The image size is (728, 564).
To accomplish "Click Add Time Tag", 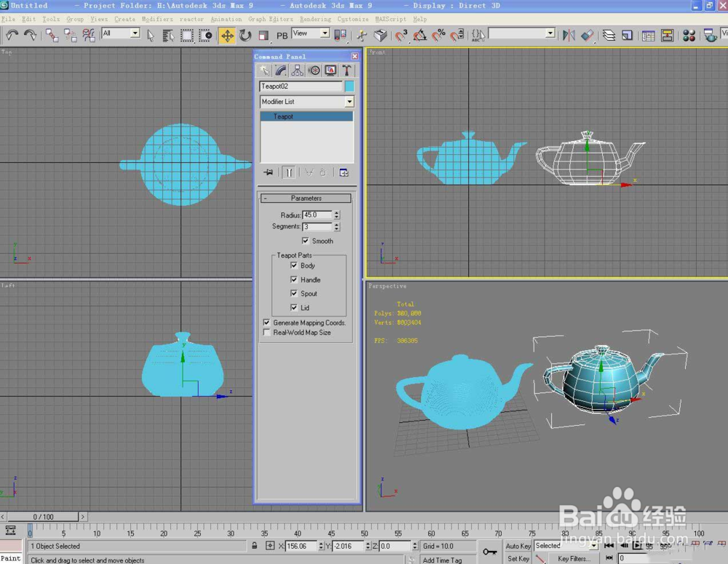I will coord(442,560).
